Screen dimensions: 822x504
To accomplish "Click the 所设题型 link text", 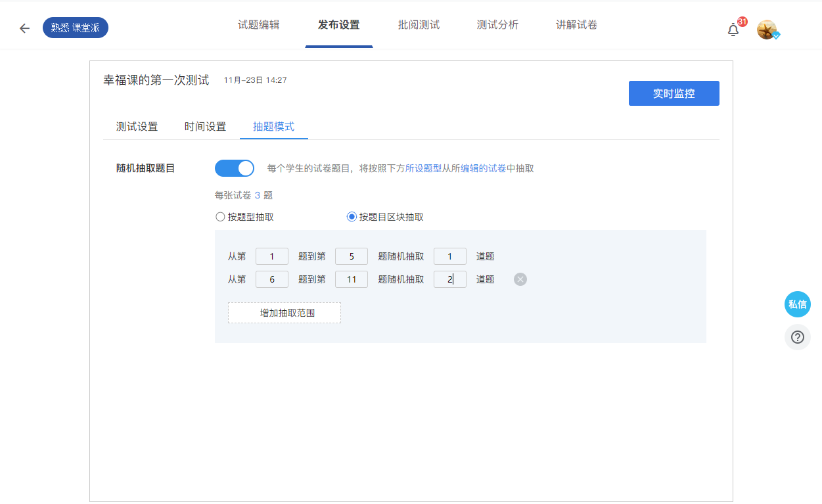I will (x=423, y=168).
